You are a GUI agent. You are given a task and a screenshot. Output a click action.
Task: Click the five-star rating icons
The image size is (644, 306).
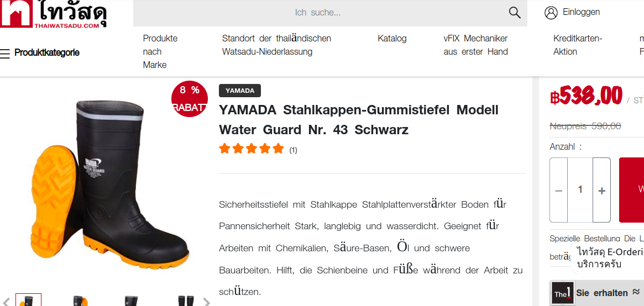coord(252,149)
